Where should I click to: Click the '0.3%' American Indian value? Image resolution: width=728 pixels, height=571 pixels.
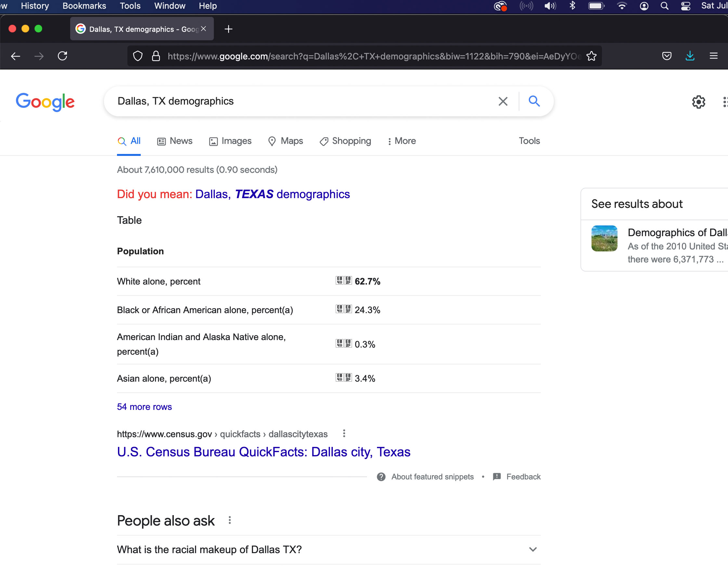click(x=365, y=344)
